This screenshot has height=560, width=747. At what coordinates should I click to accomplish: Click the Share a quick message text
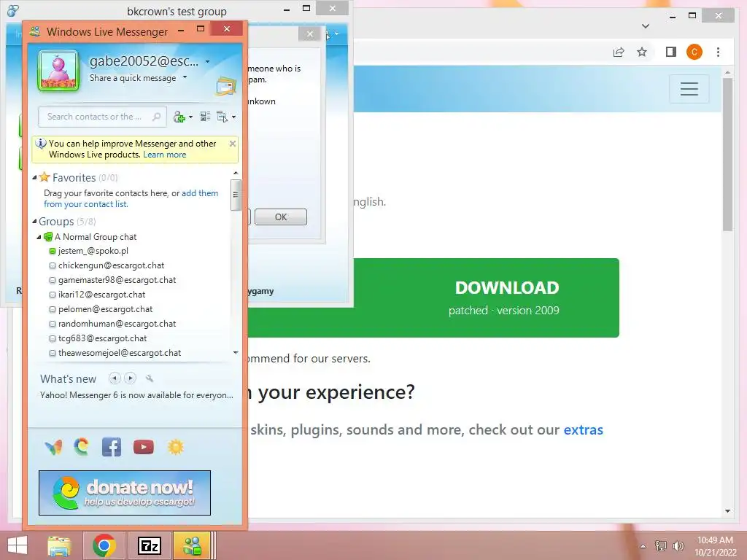133,77
